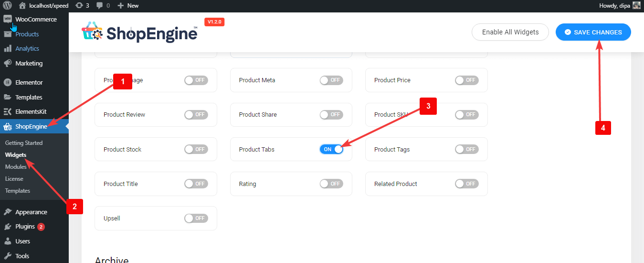The image size is (644, 263).
Task: Click the Templates folder icon in sidebar
Action: coord(8,97)
